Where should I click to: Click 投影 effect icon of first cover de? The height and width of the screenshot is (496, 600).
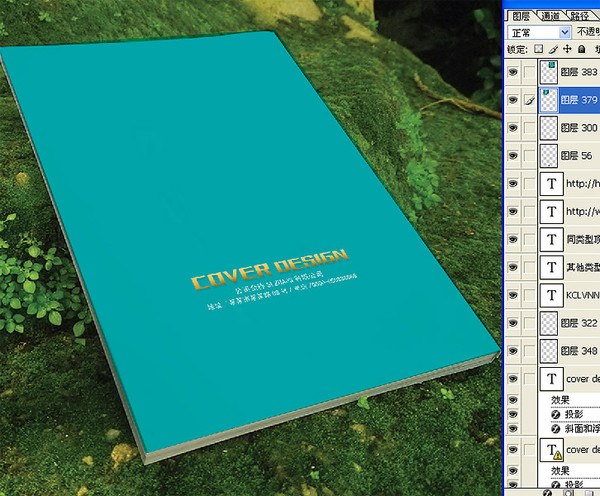[556, 415]
